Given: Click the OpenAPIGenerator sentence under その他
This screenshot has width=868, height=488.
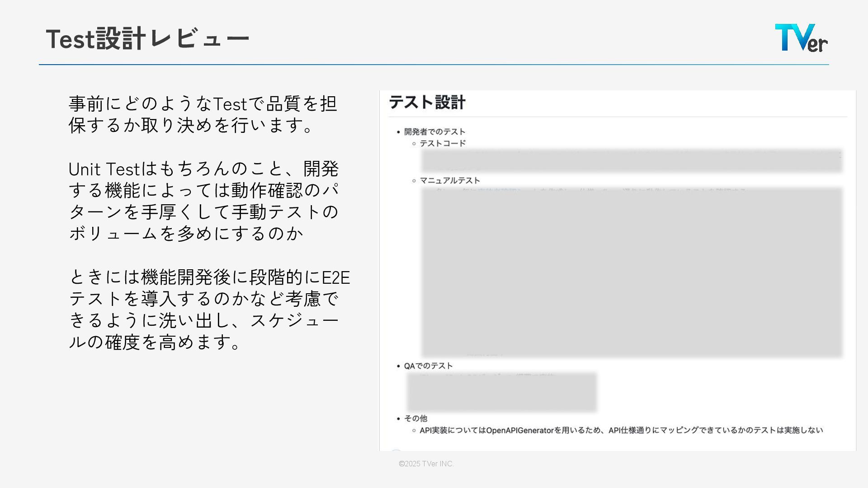Looking at the screenshot, I should (520, 431).
